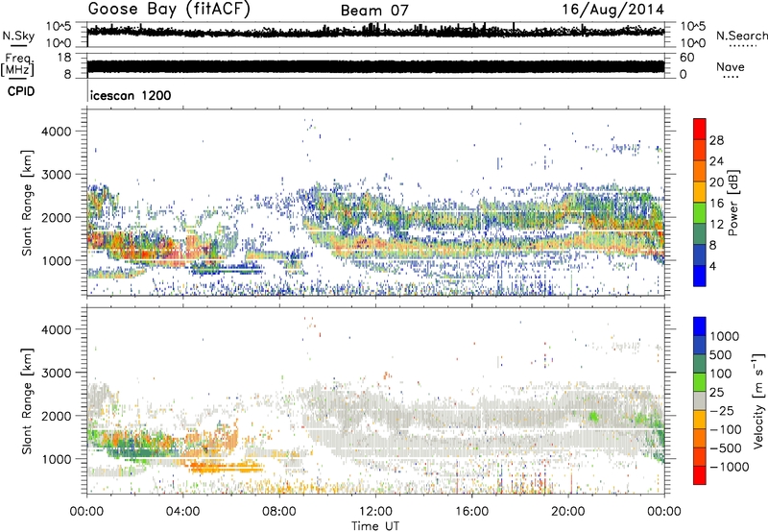The width and height of the screenshot is (768, 532).
Task: Click the '16:00' time axis tick
Action: click(x=471, y=512)
